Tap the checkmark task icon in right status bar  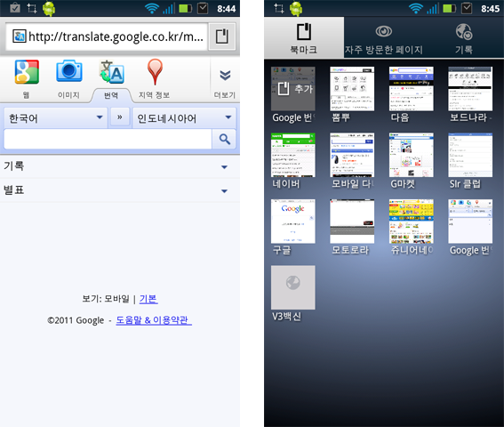tap(467, 8)
